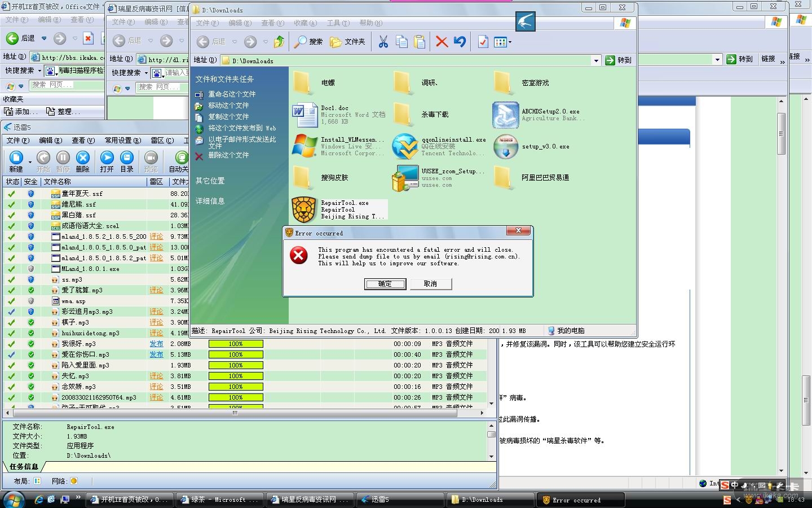Click the 暂停 (Pause) icon in Xunlei toolbar
The image size is (812, 508).
click(63, 158)
